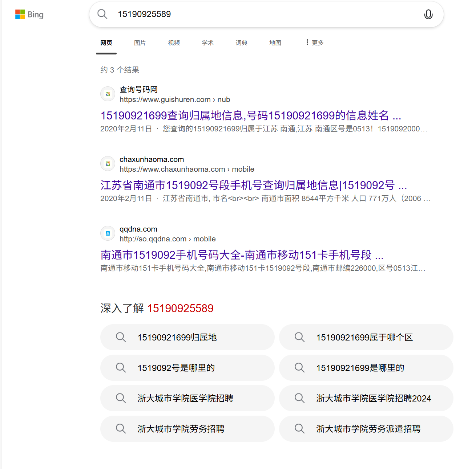Search related 浙大城市学院医学院招聘
The height and width of the screenshot is (469, 476).
pyautogui.click(x=187, y=398)
